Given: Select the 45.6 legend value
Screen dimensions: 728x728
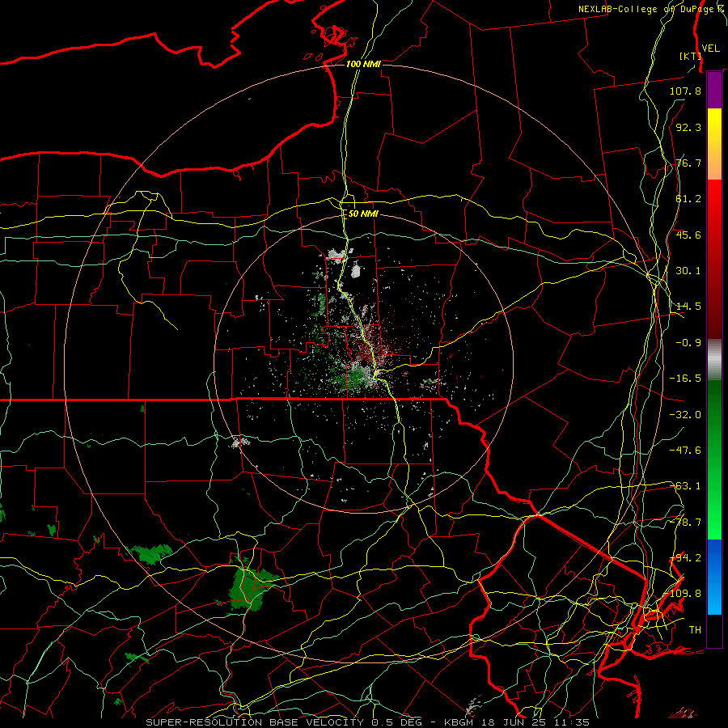Looking at the screenshot, I should click(x=688, y=235).
